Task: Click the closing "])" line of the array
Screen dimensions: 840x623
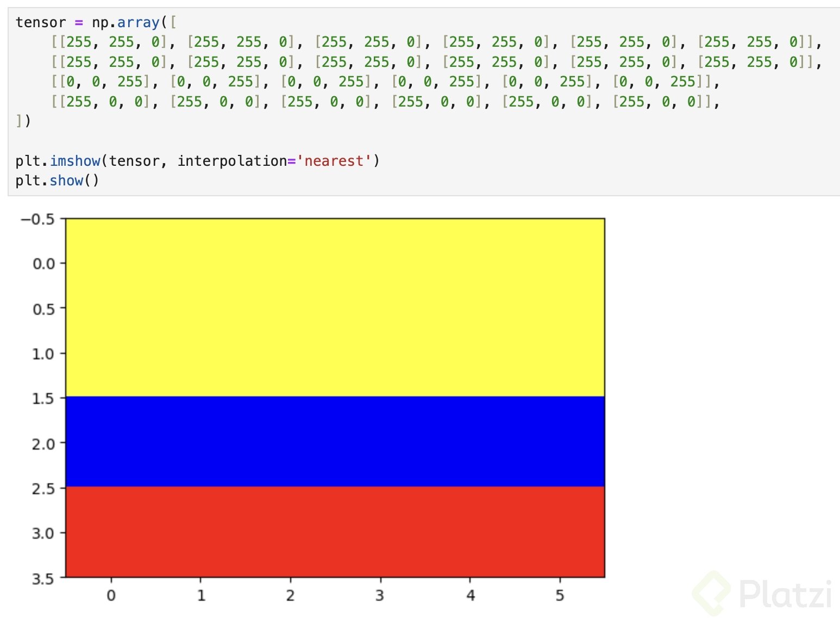Action: tap(23, 121)
